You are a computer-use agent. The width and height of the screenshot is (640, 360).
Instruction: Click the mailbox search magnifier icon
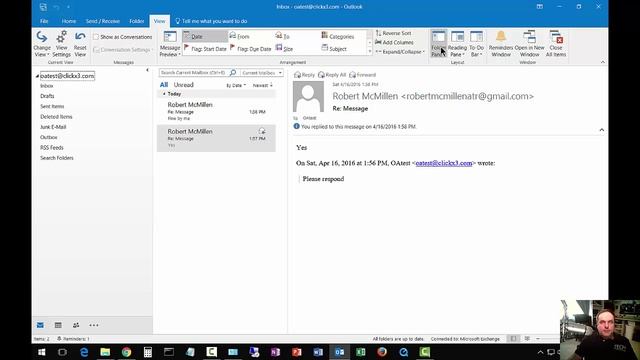click(x=233, y=73)
